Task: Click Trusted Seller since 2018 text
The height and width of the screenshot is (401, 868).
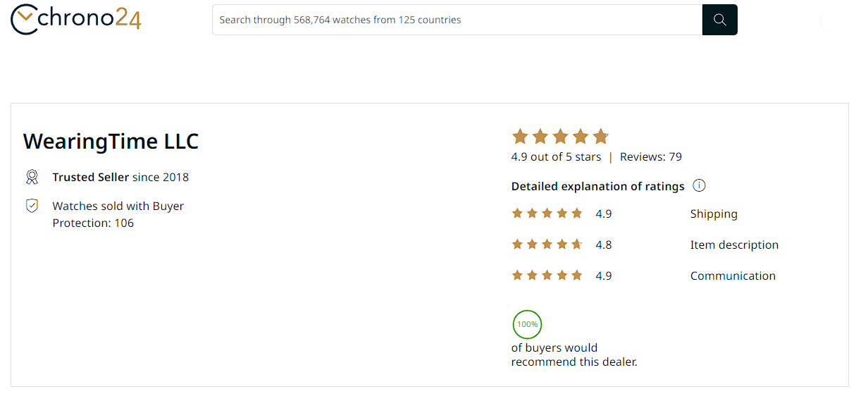Action: pos(120,177)
